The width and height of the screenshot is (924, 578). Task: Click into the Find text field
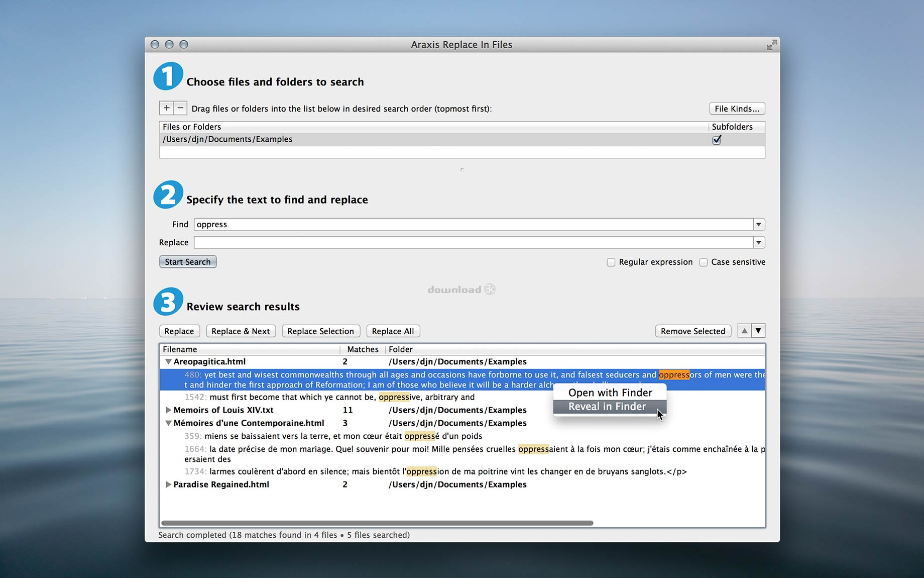click(x=474, y=224)
